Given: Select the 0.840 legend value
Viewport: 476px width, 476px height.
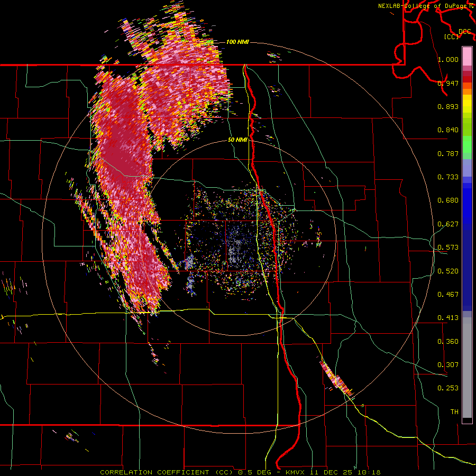Looking at the screenshot, I should pyautogui.click(x=448, y=130).
